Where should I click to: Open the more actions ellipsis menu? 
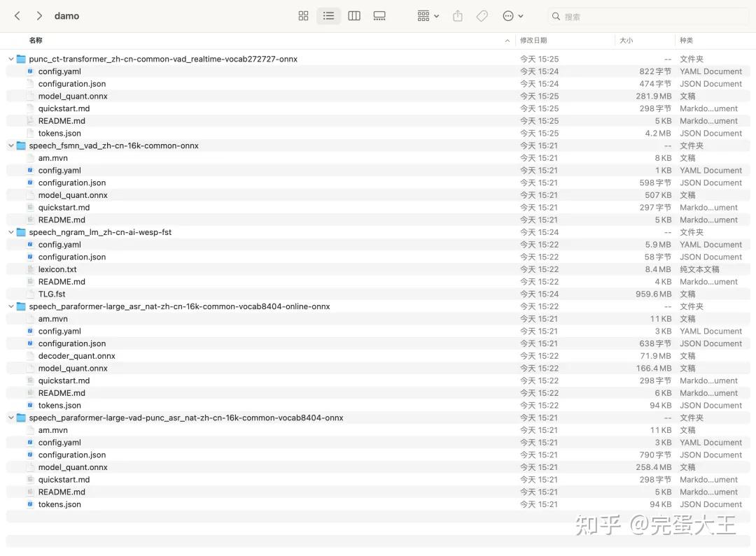[x=509, y=15]
